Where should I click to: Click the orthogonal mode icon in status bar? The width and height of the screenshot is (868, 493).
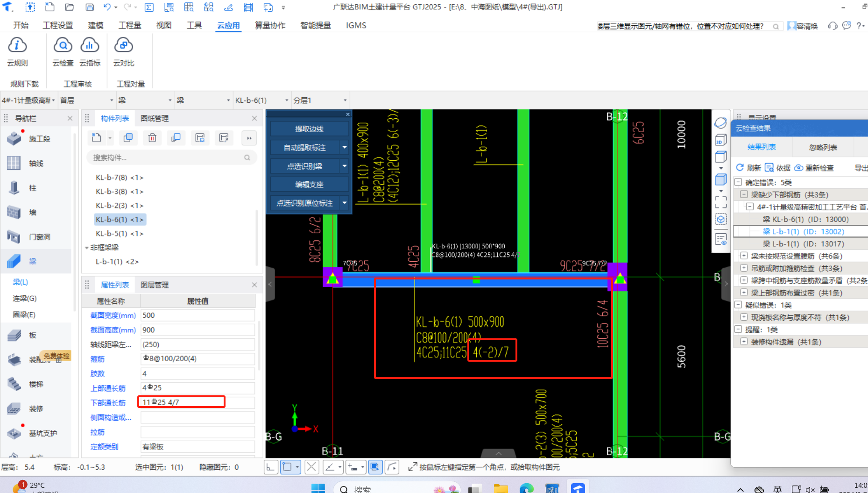click(x=271, y=467)
